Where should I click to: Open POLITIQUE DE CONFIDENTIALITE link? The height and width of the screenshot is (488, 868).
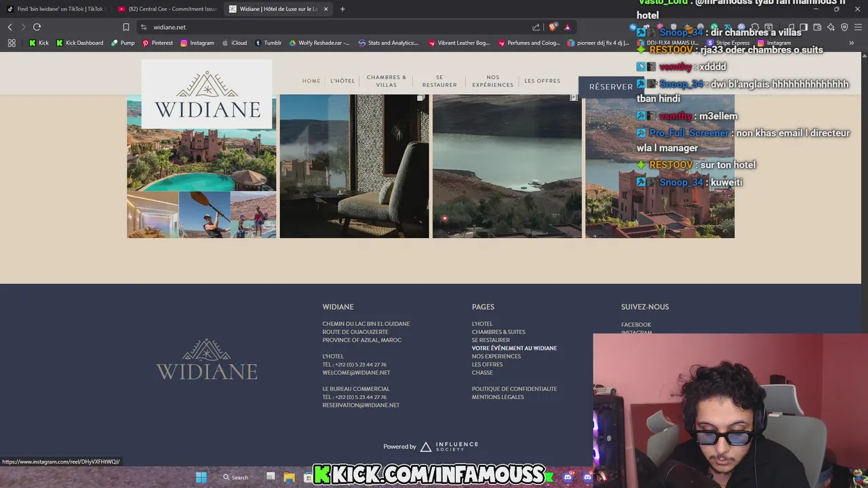click(514, 389)
